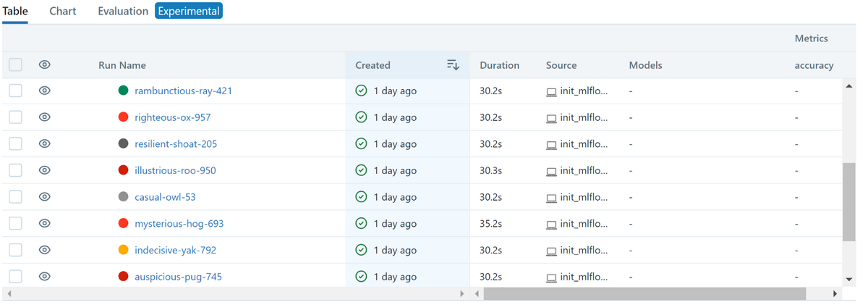Sort by the Created column header

373,65
